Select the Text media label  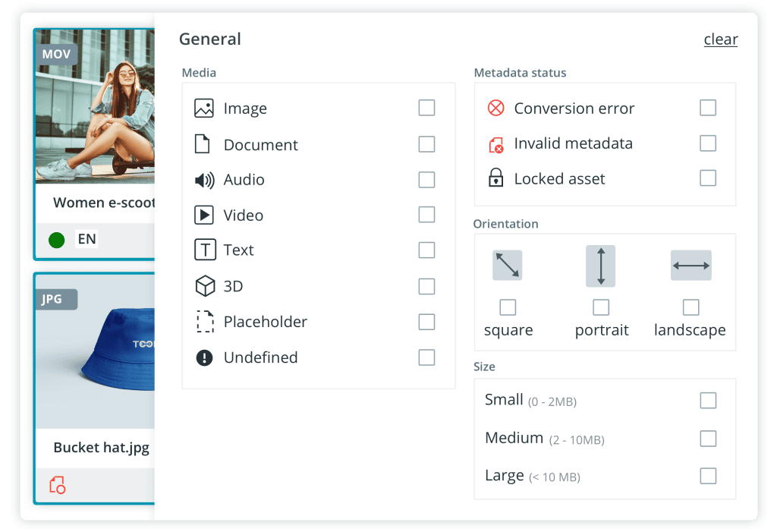(x=238, y=250)
